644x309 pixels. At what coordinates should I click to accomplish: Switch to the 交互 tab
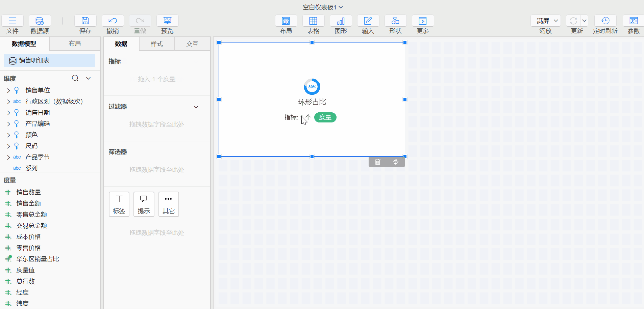tap(192, 44)
